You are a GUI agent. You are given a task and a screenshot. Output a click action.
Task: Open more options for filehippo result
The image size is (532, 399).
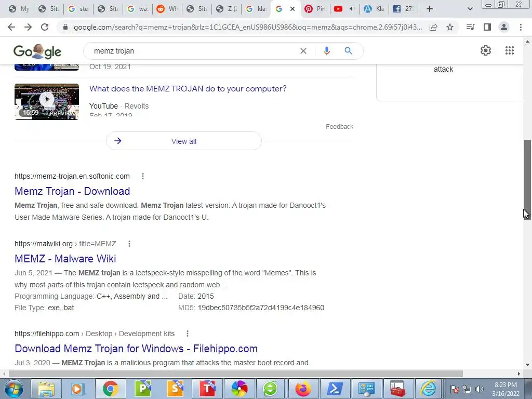[x=187, y=334]
